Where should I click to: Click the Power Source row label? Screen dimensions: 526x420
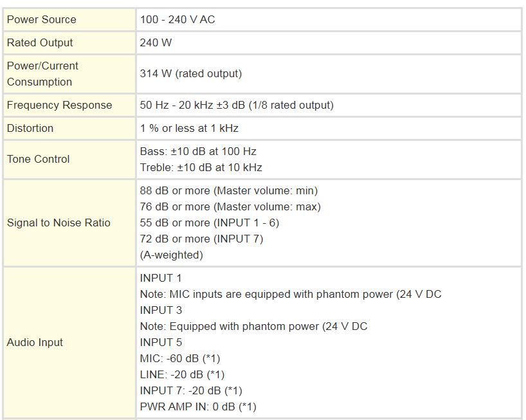click(x=41, y=19)
